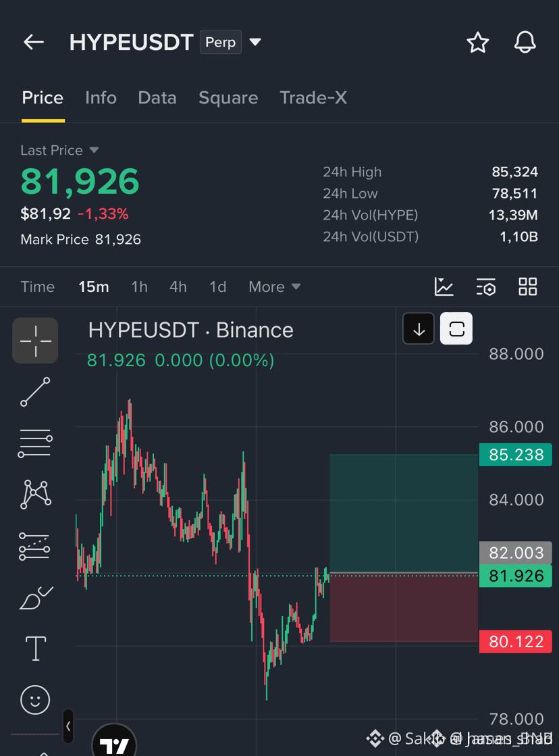559x756 pixels.
Task: Click the green take-profit zone on chart
Action: [404, 513]
